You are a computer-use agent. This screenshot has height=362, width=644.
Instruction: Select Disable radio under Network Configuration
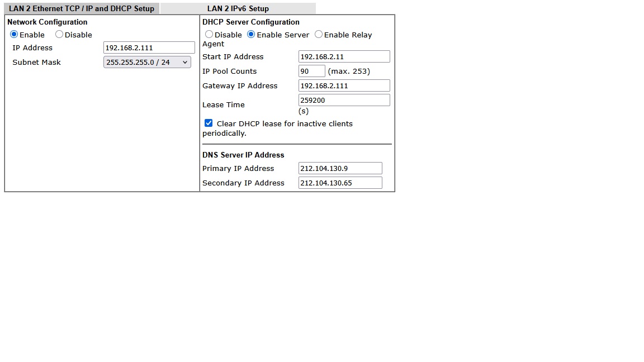[x=59, y=35]
